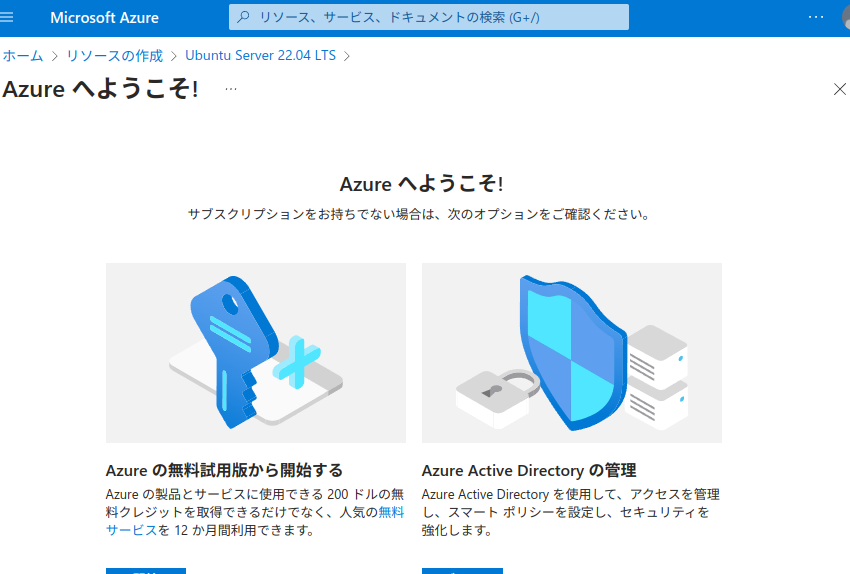
Task: Focus the resource search field
Action: [x=429, y=17]
